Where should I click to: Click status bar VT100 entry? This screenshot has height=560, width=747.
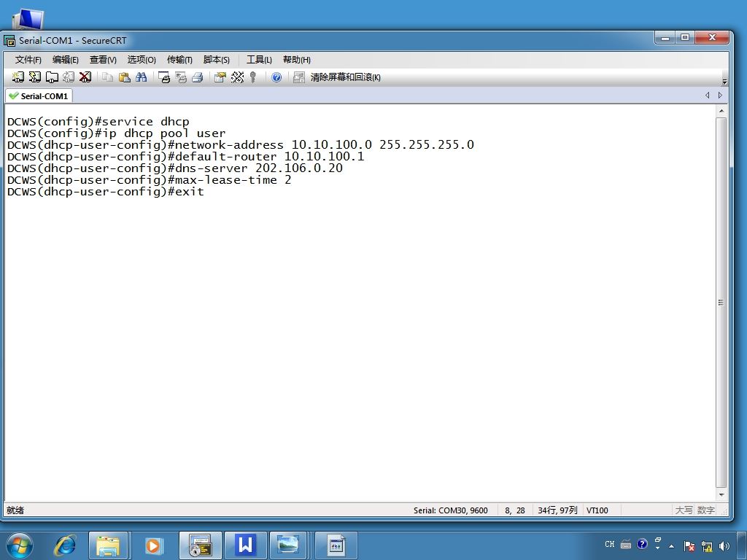click(597, 510)
